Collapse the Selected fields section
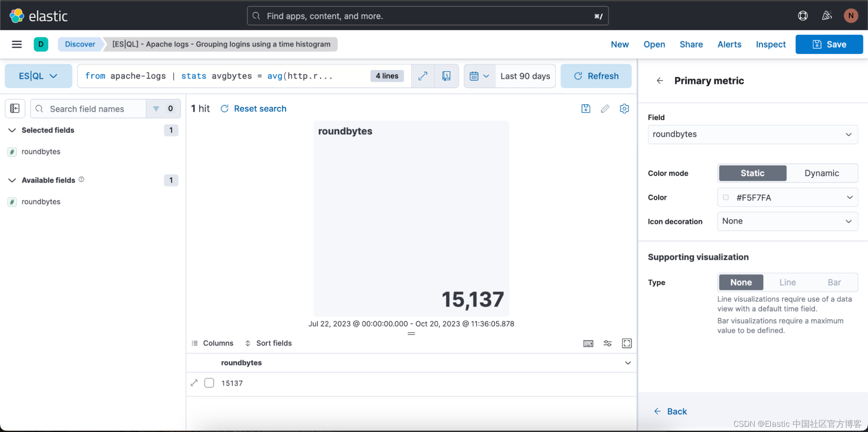Screen dimensions: 868x432 click(x=12, y=130)
